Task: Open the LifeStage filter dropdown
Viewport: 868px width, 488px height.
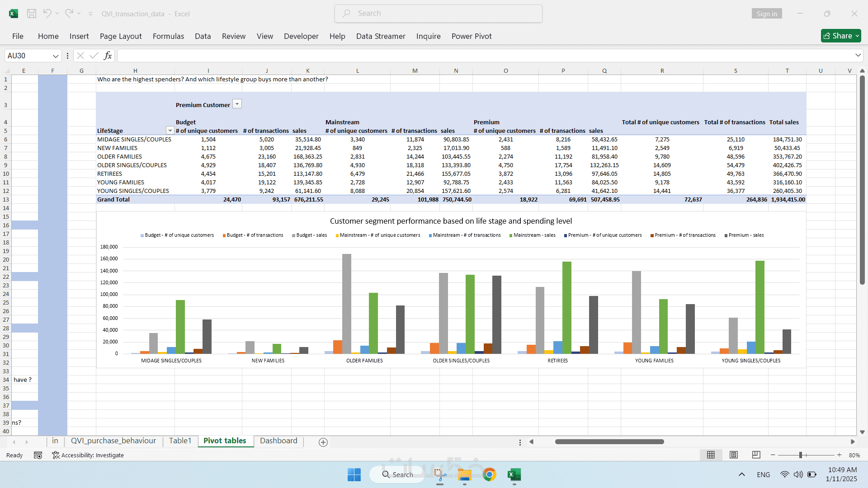Action: 170,131
